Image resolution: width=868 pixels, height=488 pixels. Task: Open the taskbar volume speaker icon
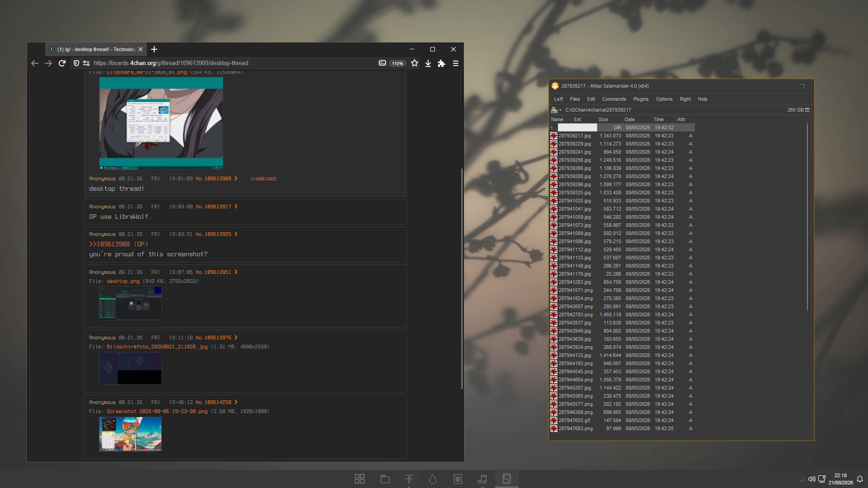(812, 479)
